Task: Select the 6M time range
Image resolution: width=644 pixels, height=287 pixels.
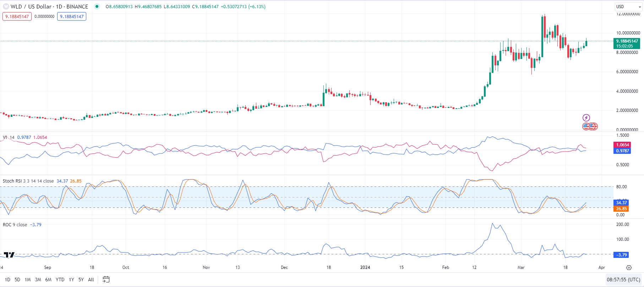Action: coord(48,280)
